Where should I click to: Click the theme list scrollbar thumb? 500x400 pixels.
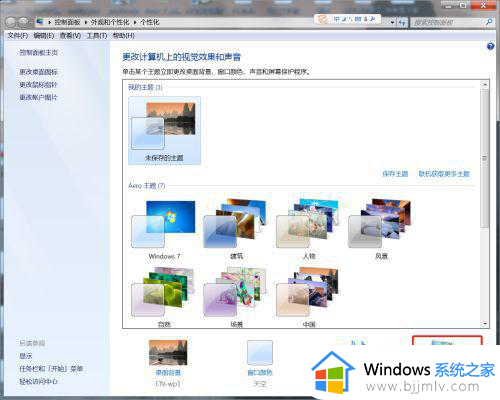pyautogui.click(x=485, y=158)
